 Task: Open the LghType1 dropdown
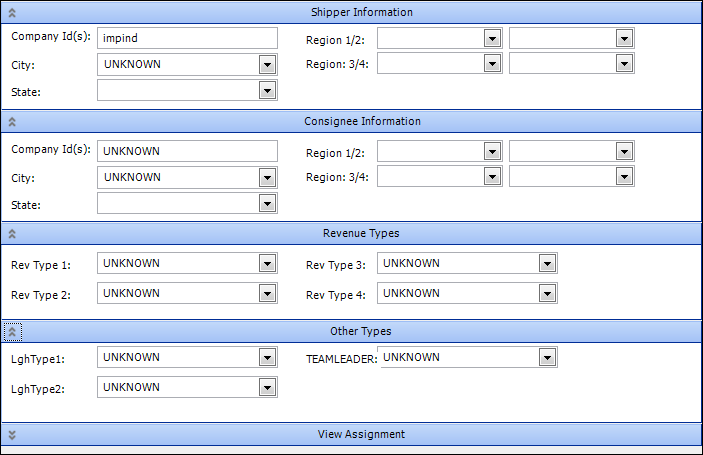(x=267, y=358)
